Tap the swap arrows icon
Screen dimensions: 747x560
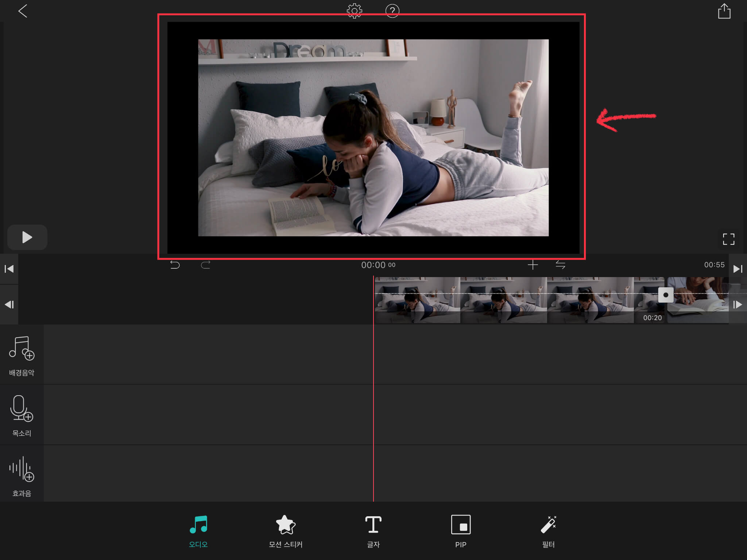560,265
